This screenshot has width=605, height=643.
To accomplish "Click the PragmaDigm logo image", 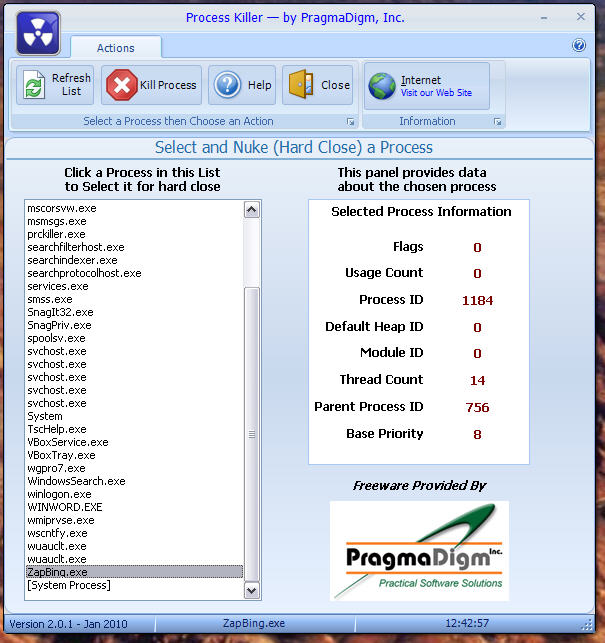I will pyautogui.click(x=419, y=551).
